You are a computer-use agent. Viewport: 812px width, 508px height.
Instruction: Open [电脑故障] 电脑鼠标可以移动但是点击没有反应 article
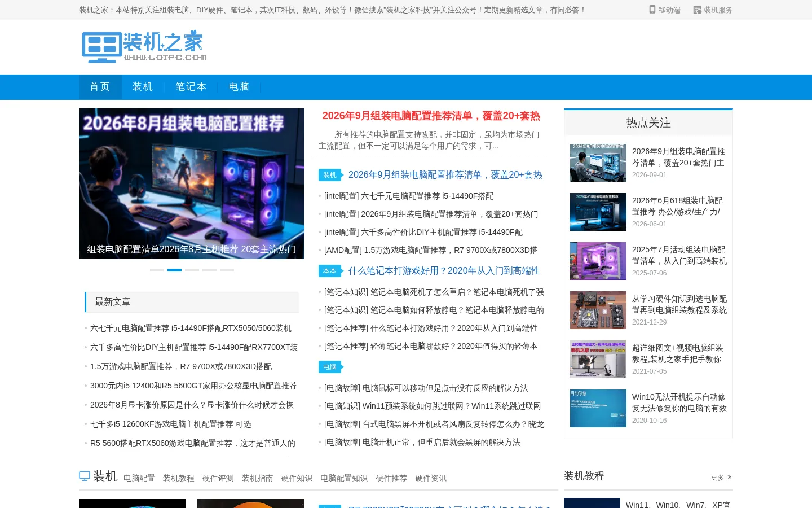pyautogui.click(x=426, y=388)
